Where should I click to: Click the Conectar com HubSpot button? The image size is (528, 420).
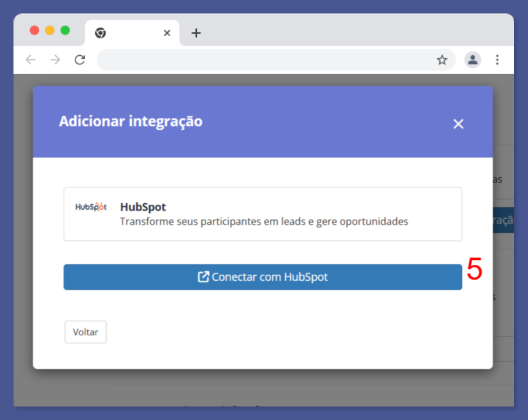pyautogui.click(x=262, y=277)
